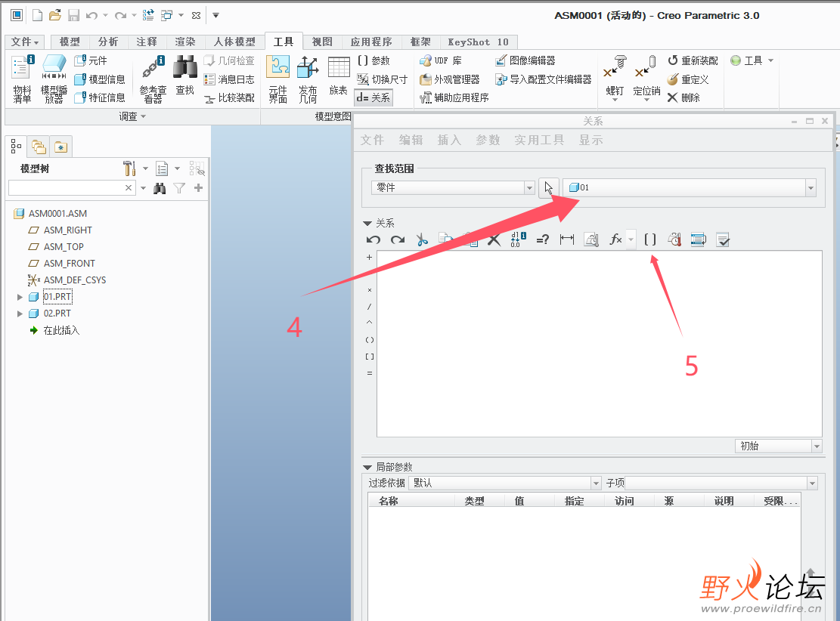Switch to the 模型 ribbon tab
Image resolution: width=840 pixels, height=621 pixels.
(70, 42)
